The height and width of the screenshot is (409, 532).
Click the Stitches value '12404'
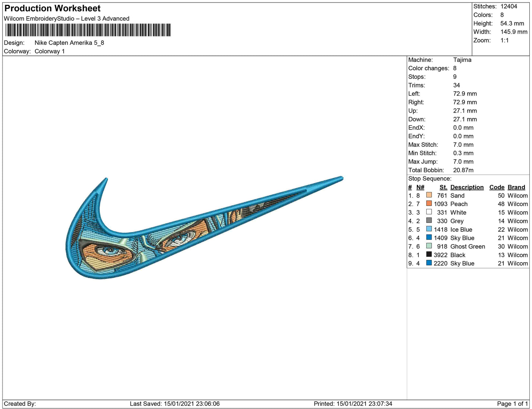(509, 6)
